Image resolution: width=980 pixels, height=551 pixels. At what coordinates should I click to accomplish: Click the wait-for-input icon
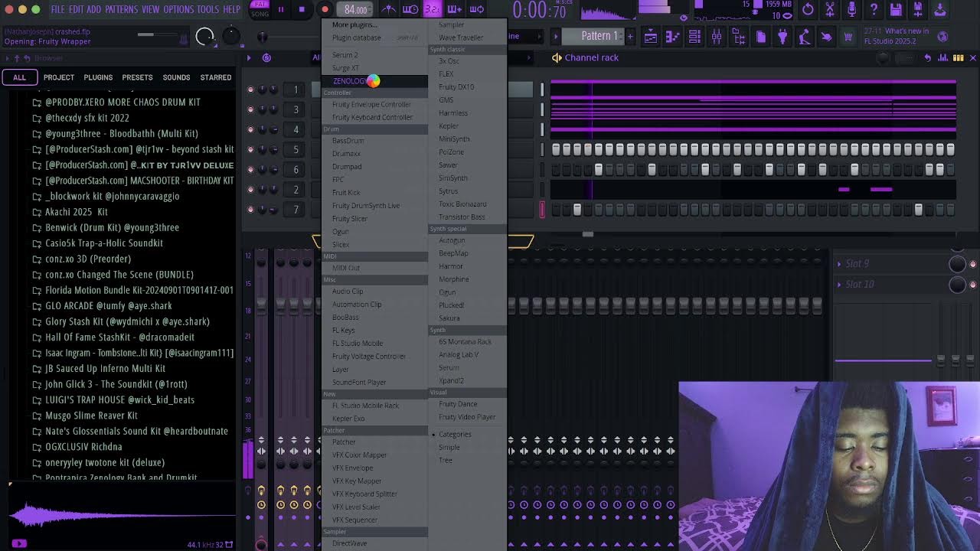(410, 9)
